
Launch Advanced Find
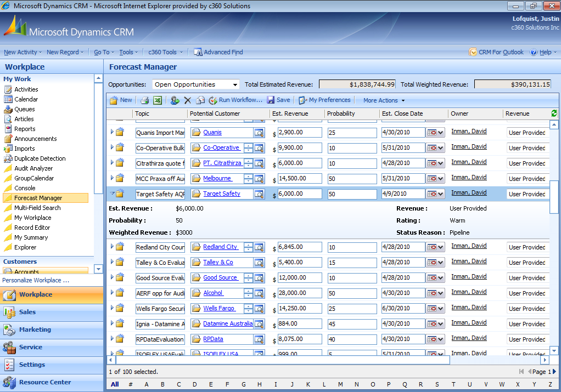pyautogui.click(x=218, y=52)
